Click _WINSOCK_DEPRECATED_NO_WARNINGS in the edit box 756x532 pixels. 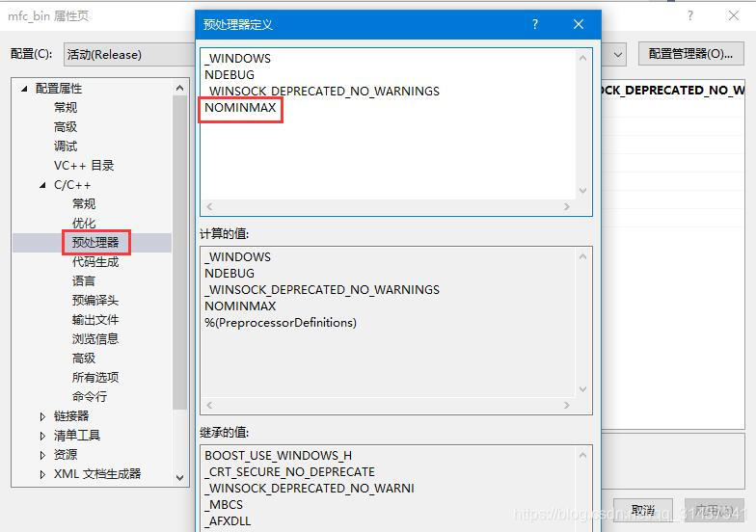(x=322, y=91)
